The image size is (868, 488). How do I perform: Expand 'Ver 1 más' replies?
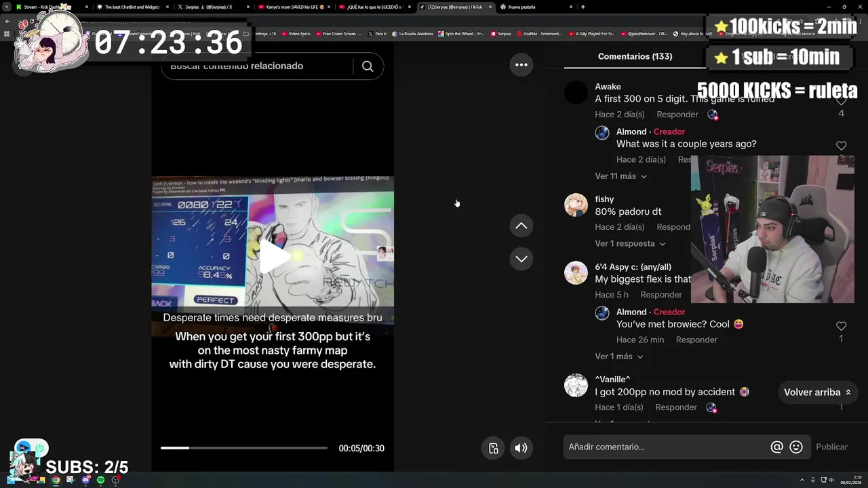[619, 357]
